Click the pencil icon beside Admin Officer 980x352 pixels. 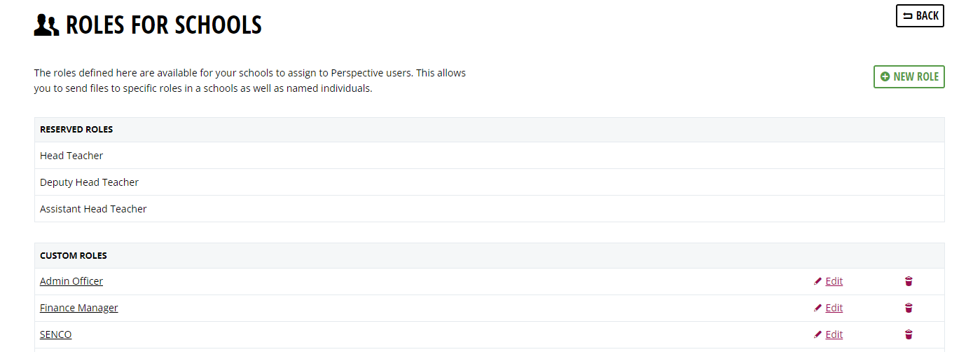817,281
